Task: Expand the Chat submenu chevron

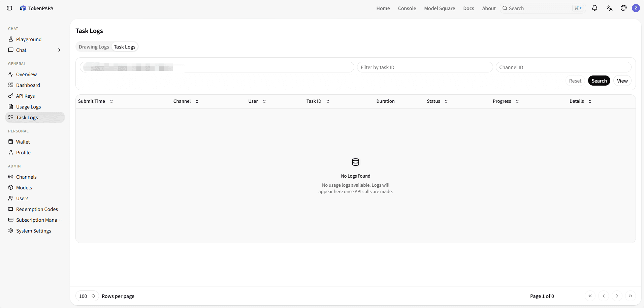Action: [59, 50]
